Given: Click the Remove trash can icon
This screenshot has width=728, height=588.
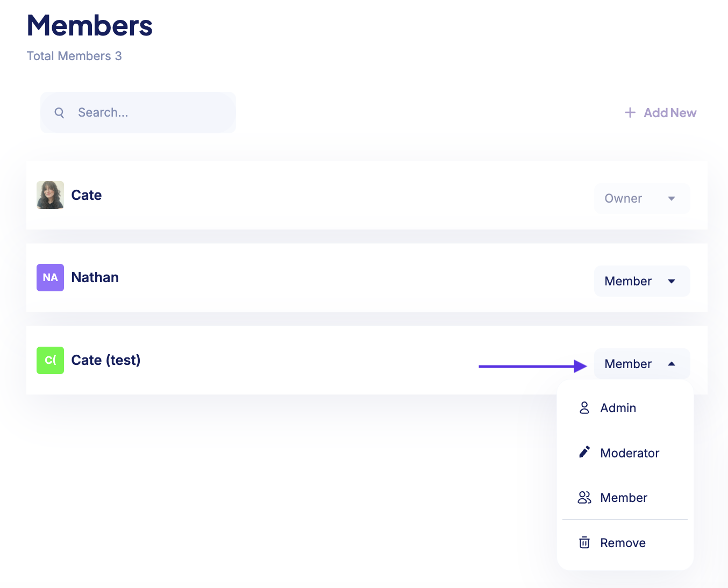Looking at the screenshot, I should (584, 542).
